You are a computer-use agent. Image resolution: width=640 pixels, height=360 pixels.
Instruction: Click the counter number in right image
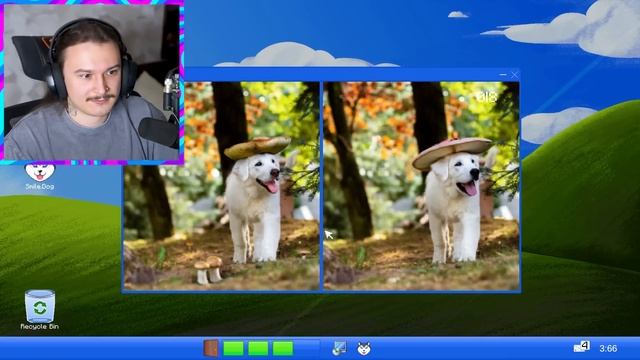(x=487, y=97)
